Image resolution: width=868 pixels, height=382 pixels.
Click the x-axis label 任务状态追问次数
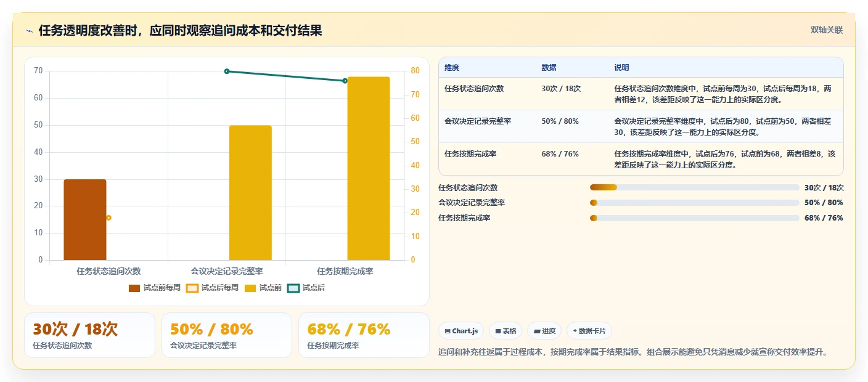pos(108,271)
